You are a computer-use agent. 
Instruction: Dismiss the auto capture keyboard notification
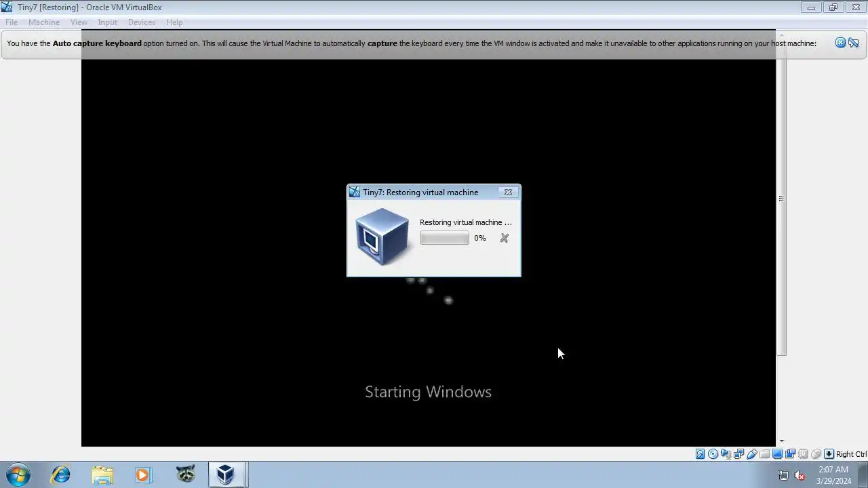(x=841, y=43)
